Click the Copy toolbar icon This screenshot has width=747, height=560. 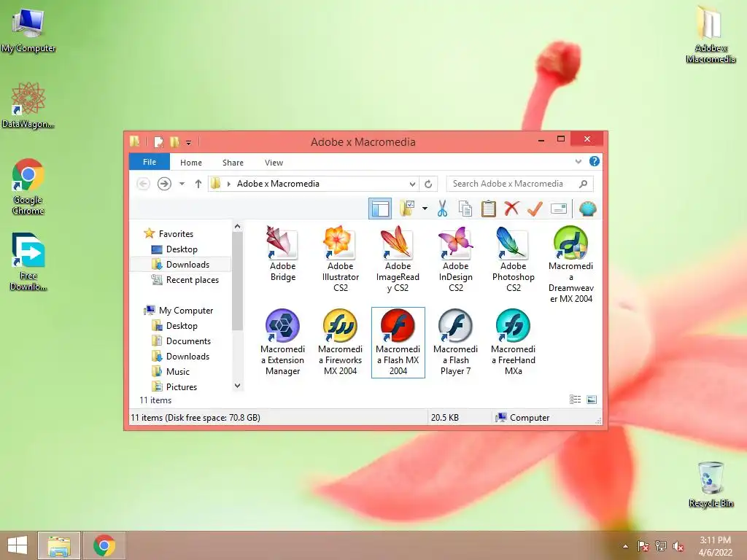point(465,209)
